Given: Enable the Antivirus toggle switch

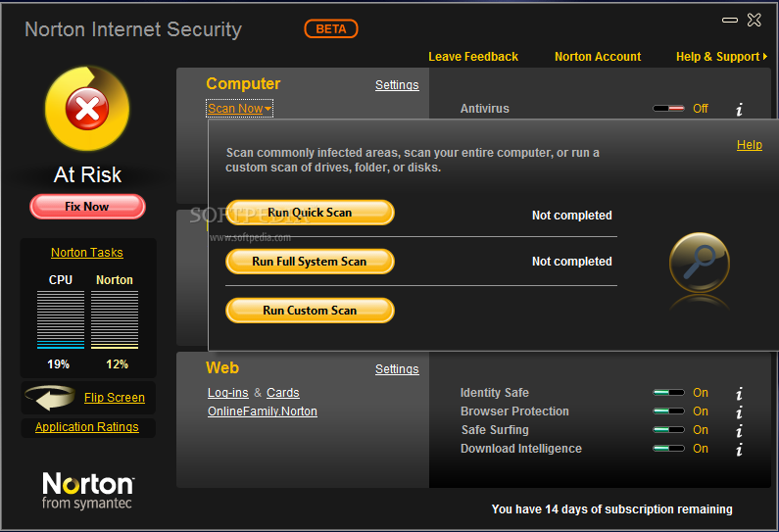Looking at the screenshot, I should [x=668, y=109].
